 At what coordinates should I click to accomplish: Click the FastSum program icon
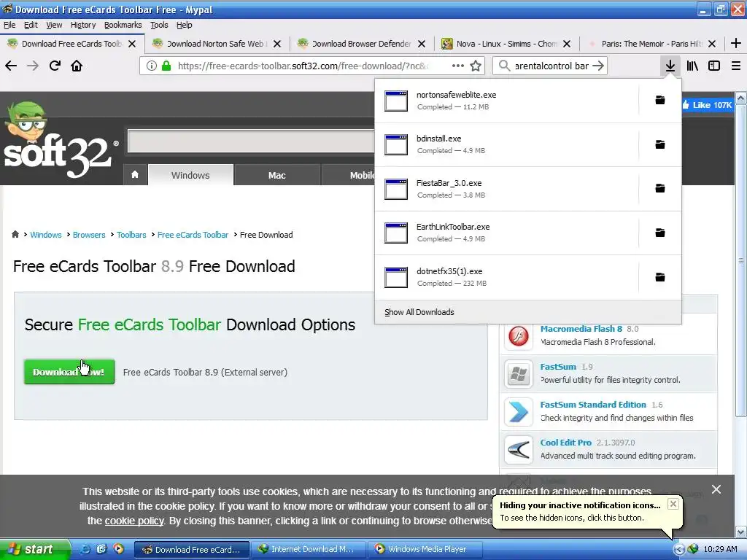[519, 374]
